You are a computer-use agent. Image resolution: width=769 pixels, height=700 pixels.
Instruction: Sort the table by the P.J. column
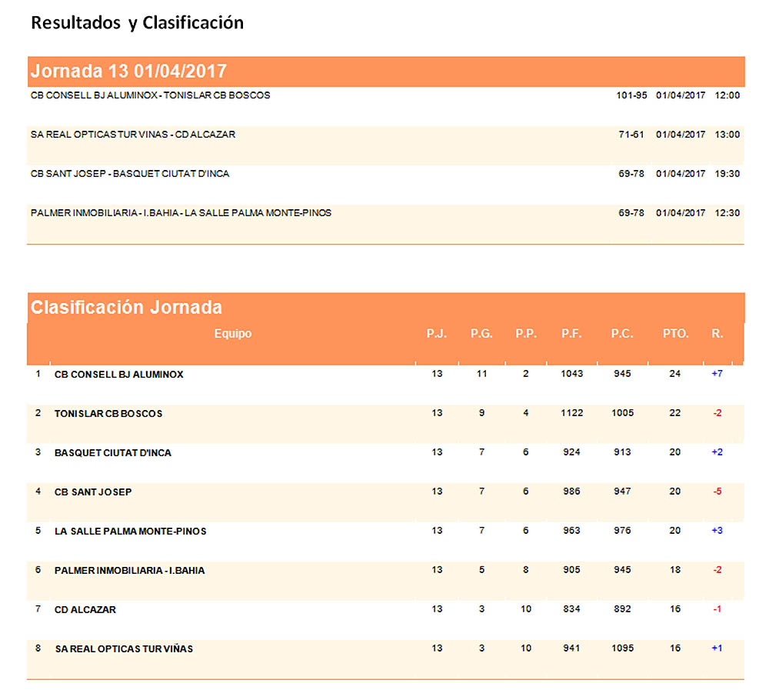click(435, 333)
